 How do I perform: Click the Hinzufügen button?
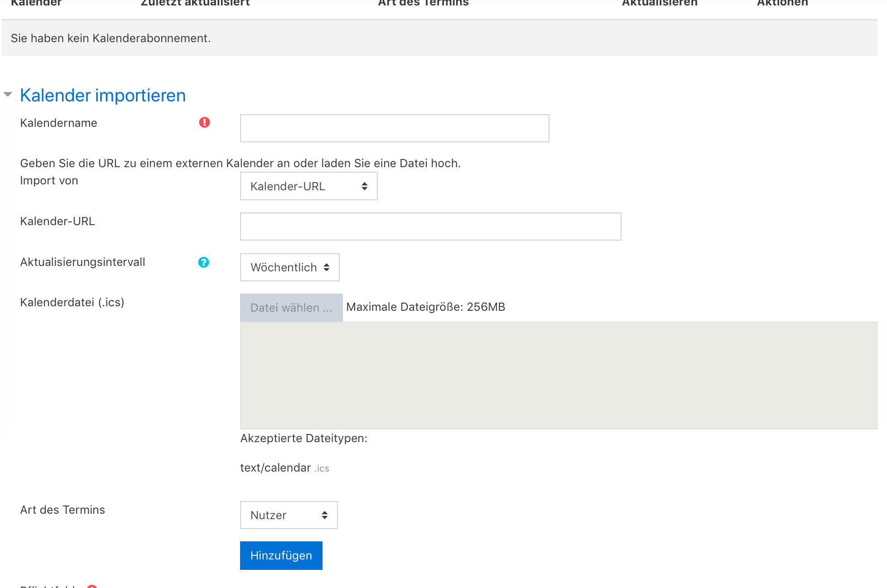pyautogui.click(x=281, y=555)
